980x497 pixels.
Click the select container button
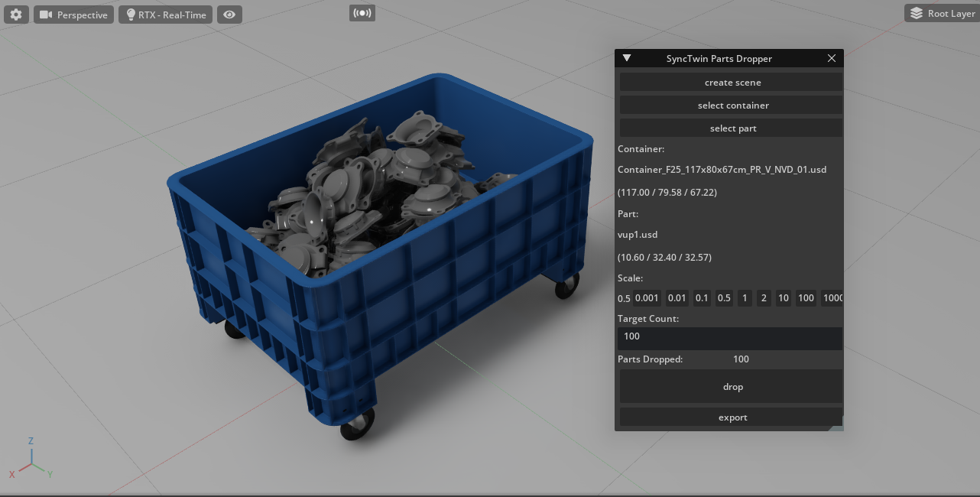[732, 106]
